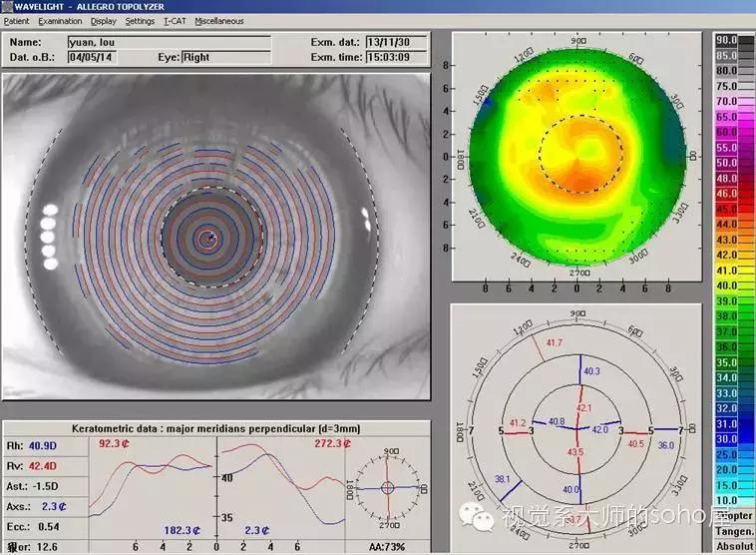
Task: Select the 30.0 blue color scale swatch
Action: coord(734,439)
